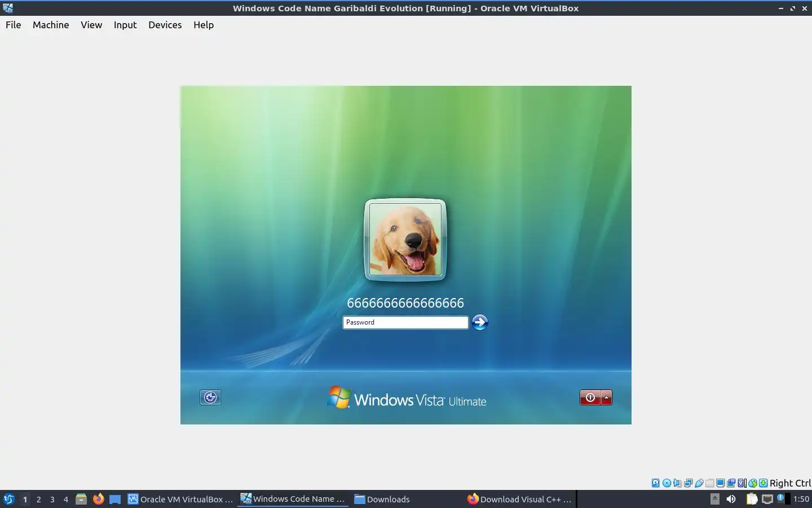The width and height of the screenshot is (812, 508).
Task: Launch the file manager from taskbar
Action: pos(81,499)
